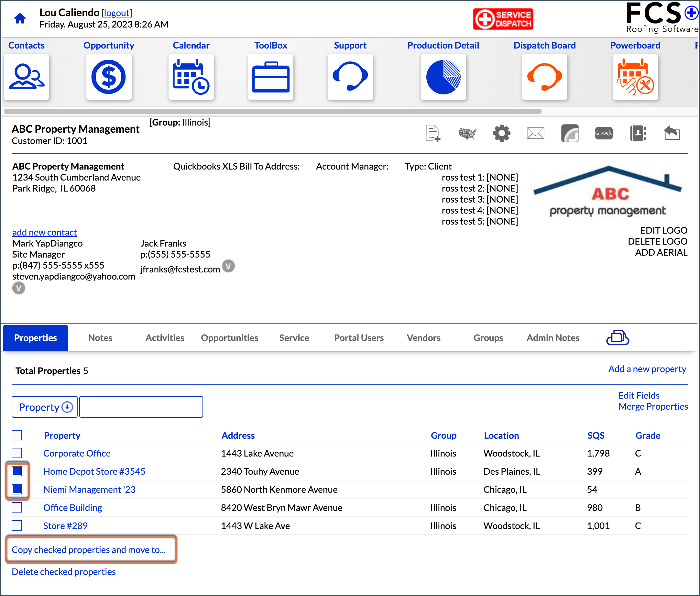This screenshot has height=596, width=700.
Task: Click EDIT LOGO text
Action: pos(663,230)
